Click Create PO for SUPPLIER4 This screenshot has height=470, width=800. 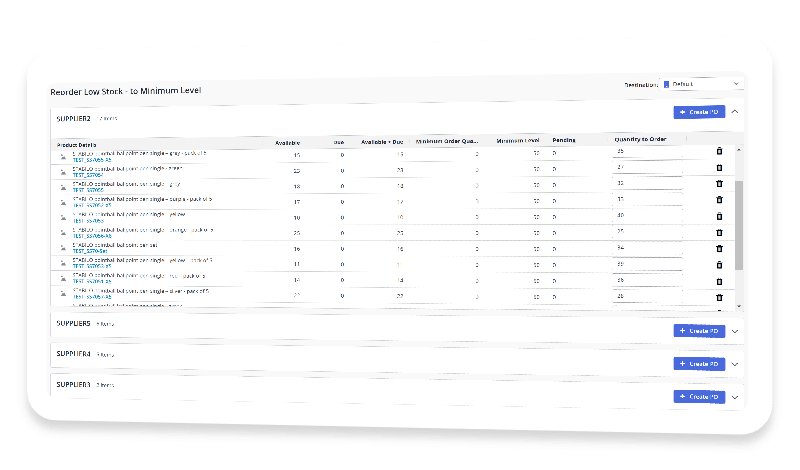point(699,364)
